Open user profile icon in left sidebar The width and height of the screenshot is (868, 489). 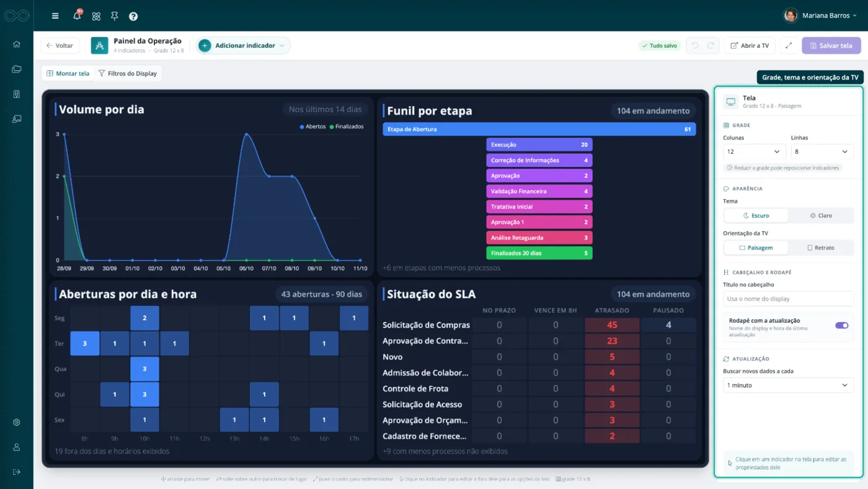pyautogui.click(x=17, y=447)
